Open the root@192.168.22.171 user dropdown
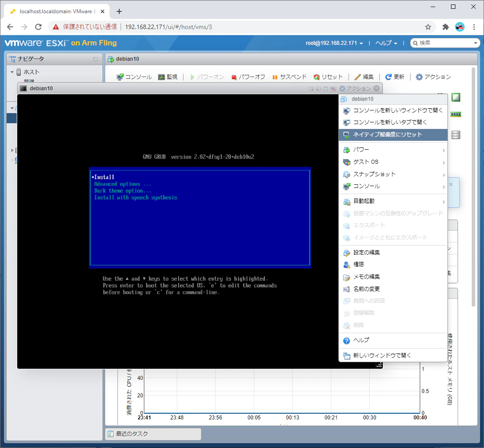The width and height of the screenshot is (484, 448). pyautogui.click(x=334, y=43)
